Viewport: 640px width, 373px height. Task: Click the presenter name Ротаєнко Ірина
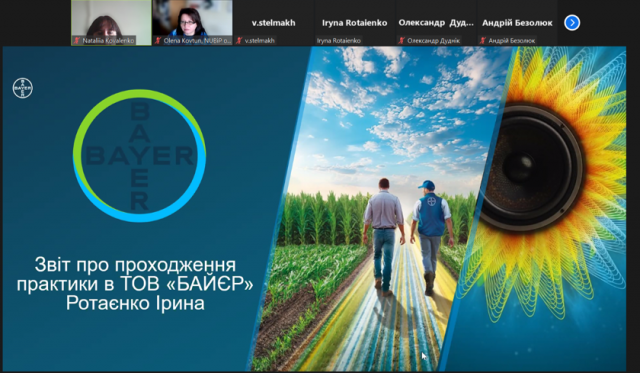135,303
